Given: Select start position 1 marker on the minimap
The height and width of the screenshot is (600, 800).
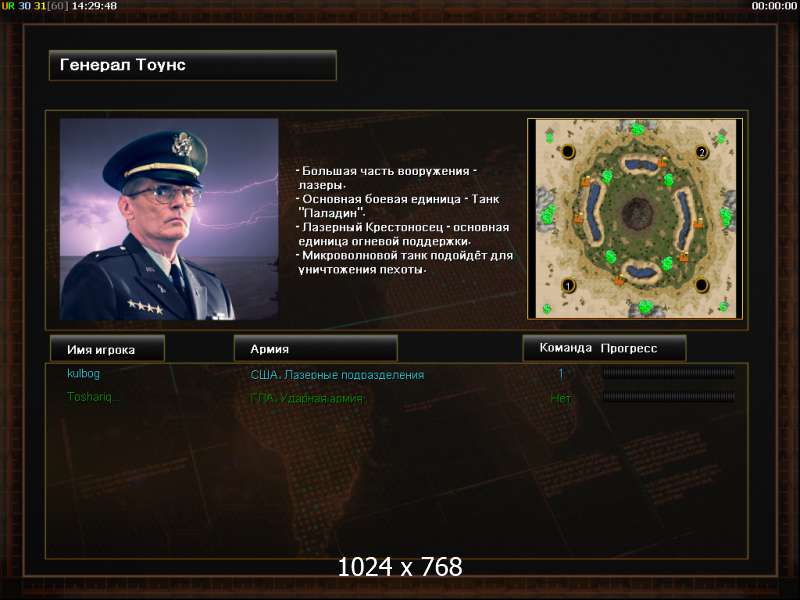Looking at the screenshot, I should [568, 285].
